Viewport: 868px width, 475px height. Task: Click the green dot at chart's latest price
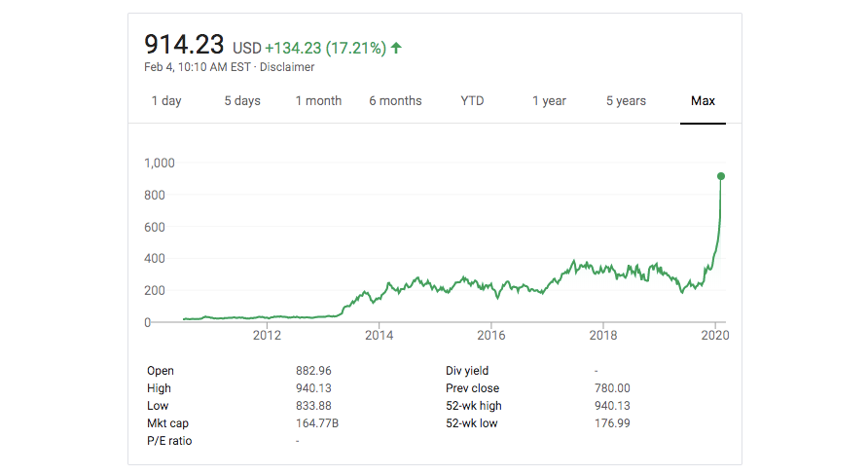click(721, 176)
